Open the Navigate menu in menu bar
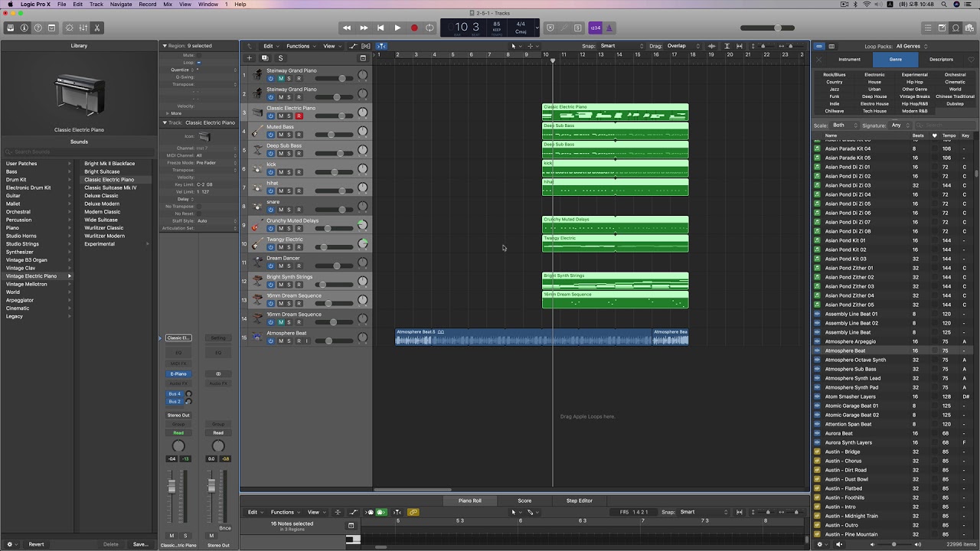The height and width of the screenshot is (551, 980). pos(121,5)
